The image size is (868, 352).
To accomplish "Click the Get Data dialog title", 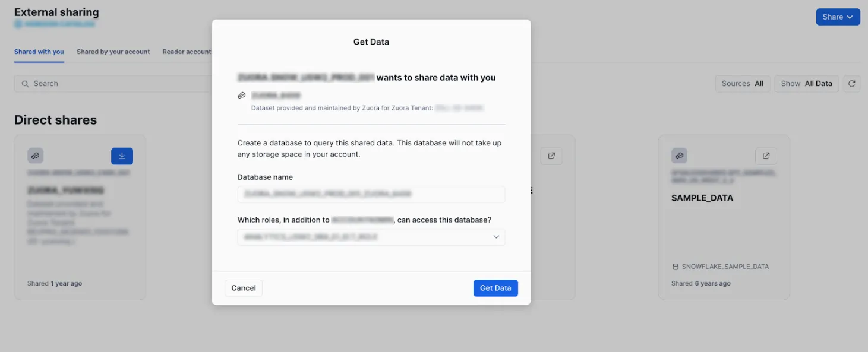I will (x=371, y=42).
